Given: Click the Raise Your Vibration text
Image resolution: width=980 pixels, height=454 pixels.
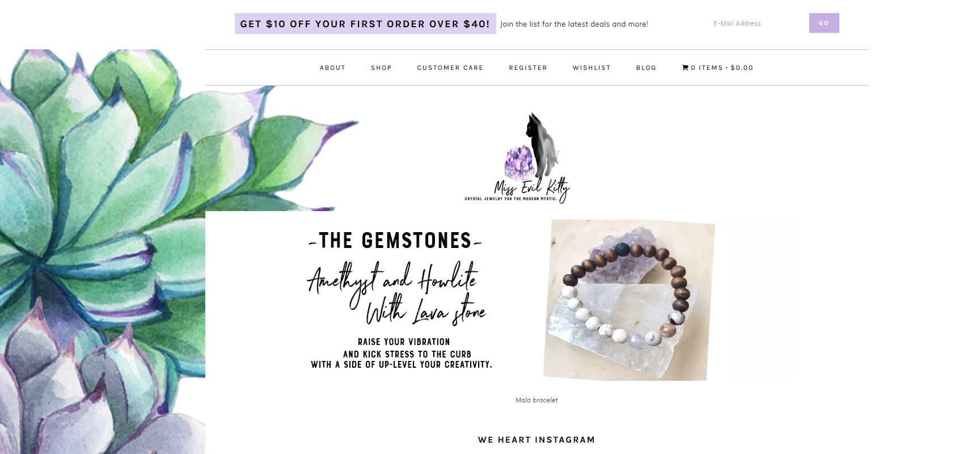Looking at the screenshot, I should [404, 342].
